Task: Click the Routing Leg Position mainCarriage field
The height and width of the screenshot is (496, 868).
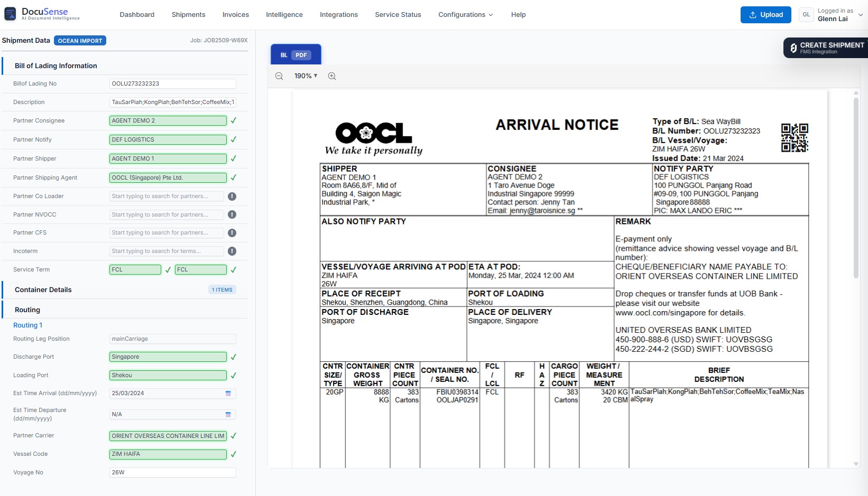Action: point(172,339)
